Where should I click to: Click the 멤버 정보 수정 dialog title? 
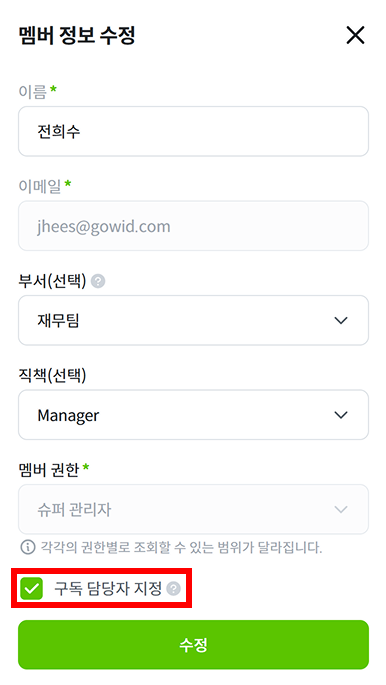pos(77,35)
